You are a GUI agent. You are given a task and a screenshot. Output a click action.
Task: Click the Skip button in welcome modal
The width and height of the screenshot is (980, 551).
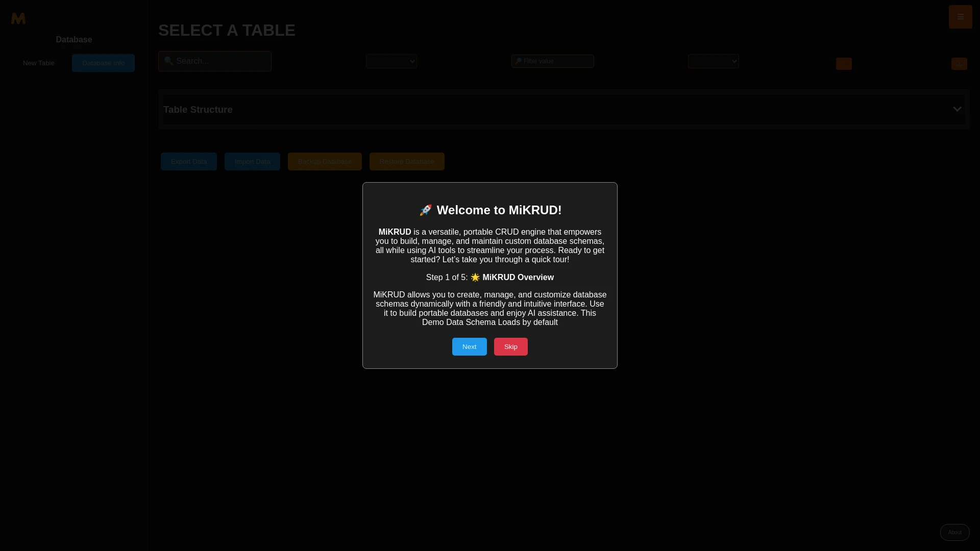pos(511,346)
